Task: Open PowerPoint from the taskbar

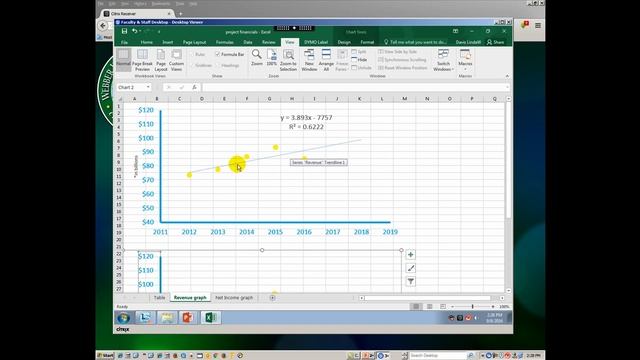Action: 188,318
